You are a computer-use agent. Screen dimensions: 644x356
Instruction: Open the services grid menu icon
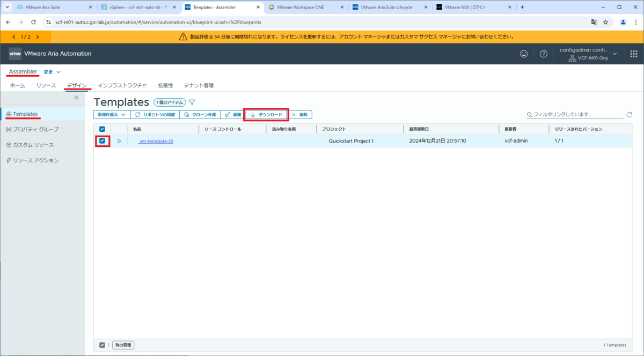[633, 54]
